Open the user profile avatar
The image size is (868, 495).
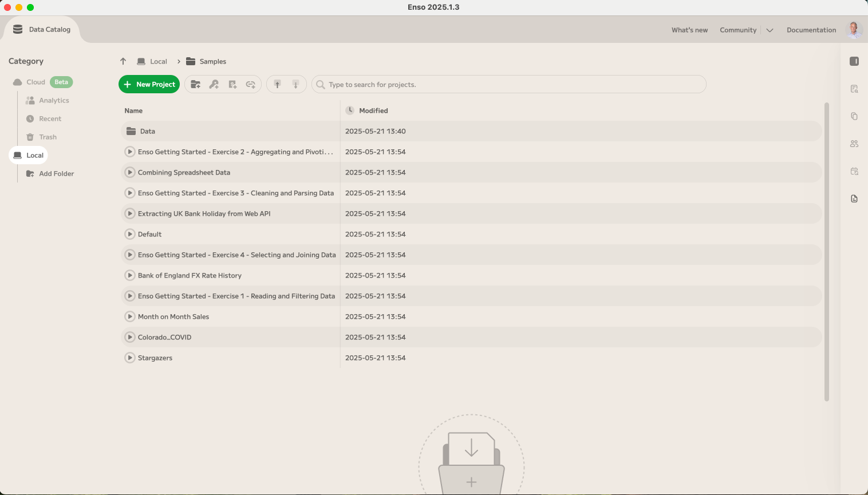pos(854,30)
